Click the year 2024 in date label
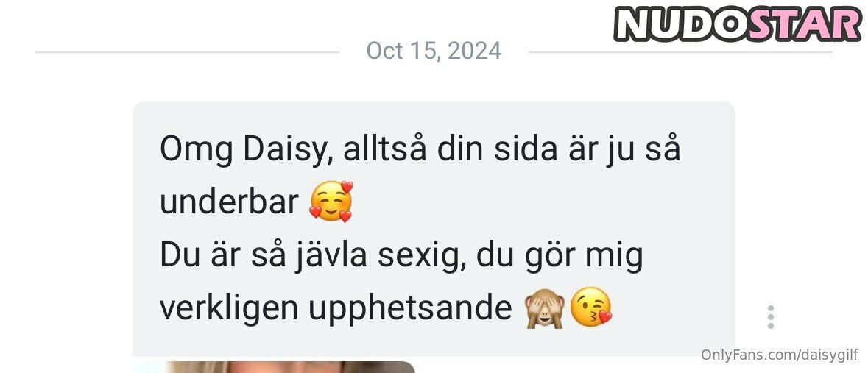Screen dimensions: 868x373 click(475, 51)
